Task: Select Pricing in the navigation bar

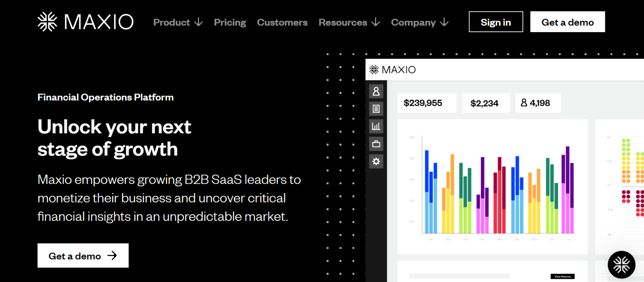Action: 230,22
